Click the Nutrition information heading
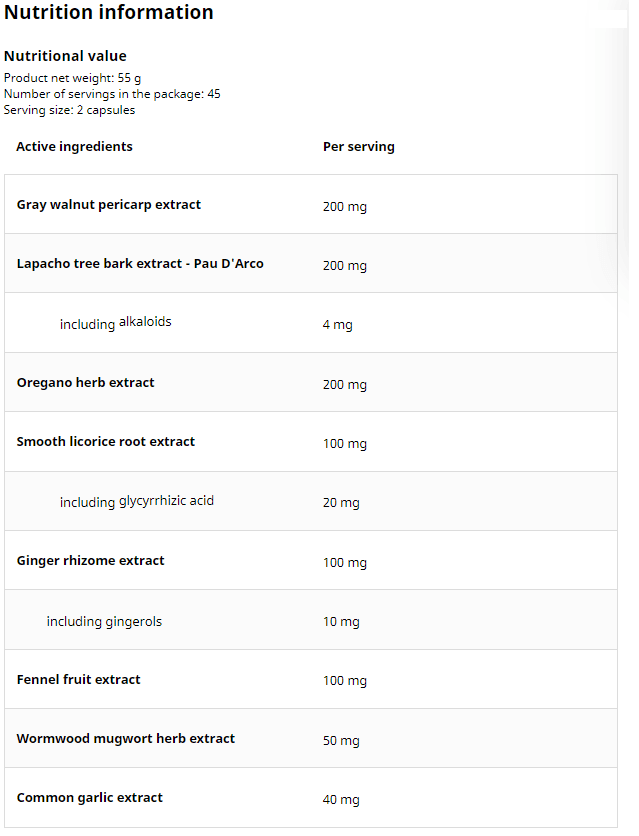 click(x=108, y=13)
